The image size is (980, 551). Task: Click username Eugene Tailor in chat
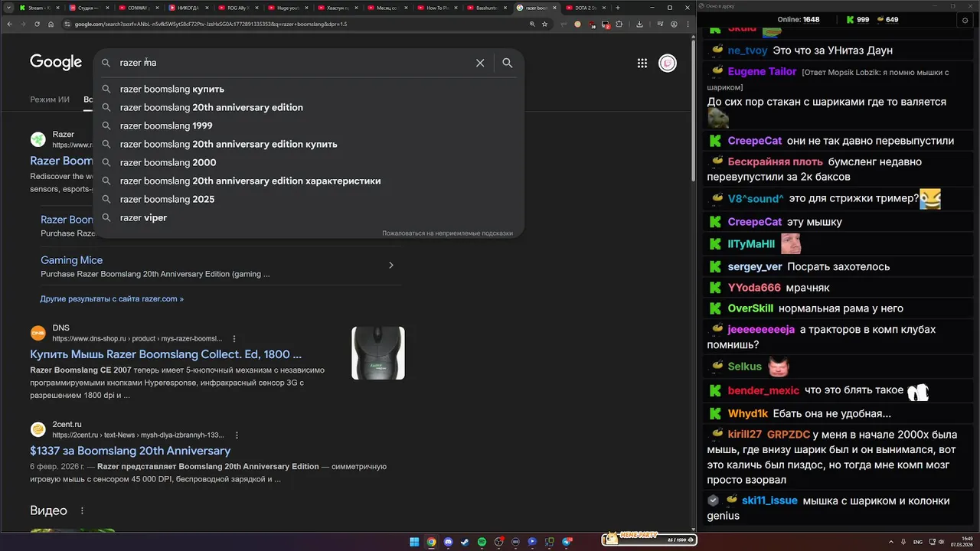(x=763, y=71)
